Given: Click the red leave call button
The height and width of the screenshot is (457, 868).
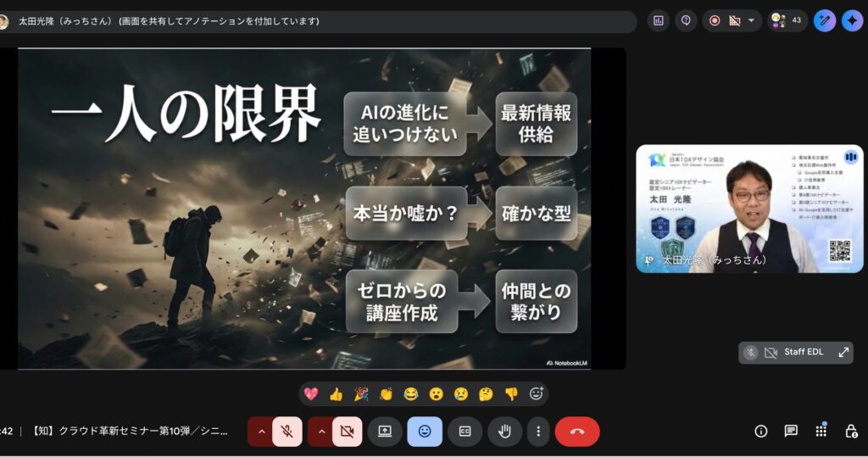Looking at the screenshot, I should pos(577,431).
